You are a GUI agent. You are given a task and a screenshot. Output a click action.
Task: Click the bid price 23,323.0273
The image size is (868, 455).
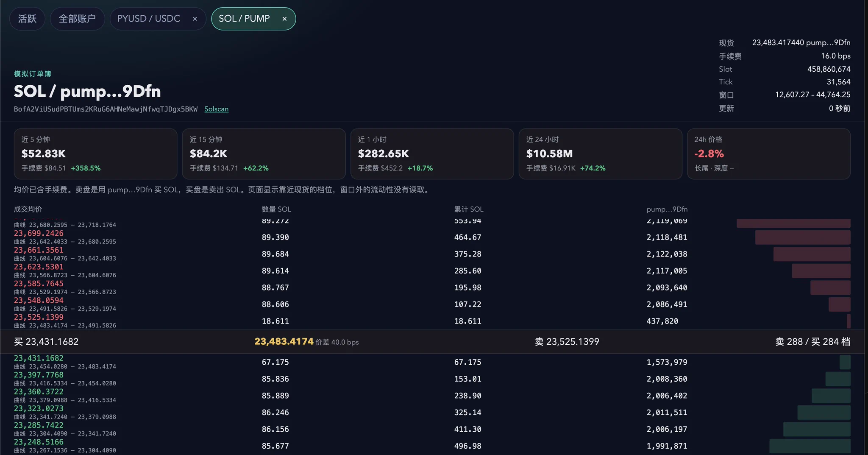(x=39, y=408)
